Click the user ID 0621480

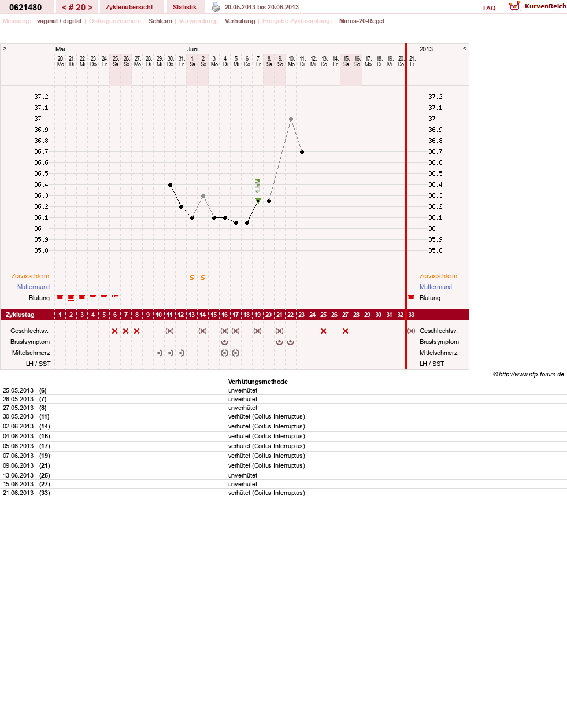click(x=25, y=8)
